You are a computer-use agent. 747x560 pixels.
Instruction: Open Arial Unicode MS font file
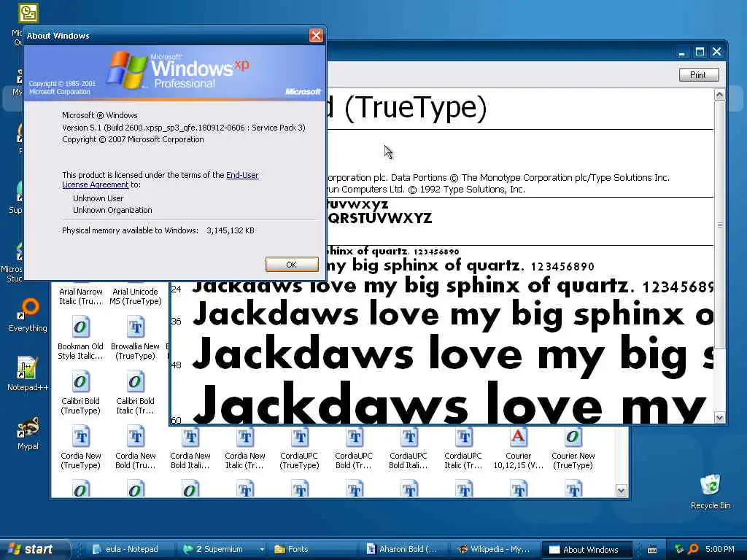click(x=135, y=296)
